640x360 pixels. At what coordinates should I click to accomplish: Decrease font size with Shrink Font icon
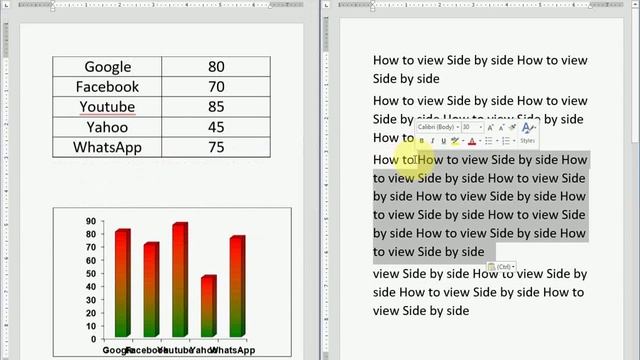[501, 127]
